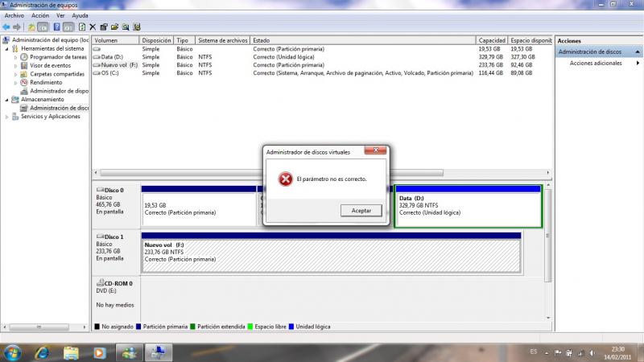Collapse the Herramientas del sistema tree node

tap(6, 49)
